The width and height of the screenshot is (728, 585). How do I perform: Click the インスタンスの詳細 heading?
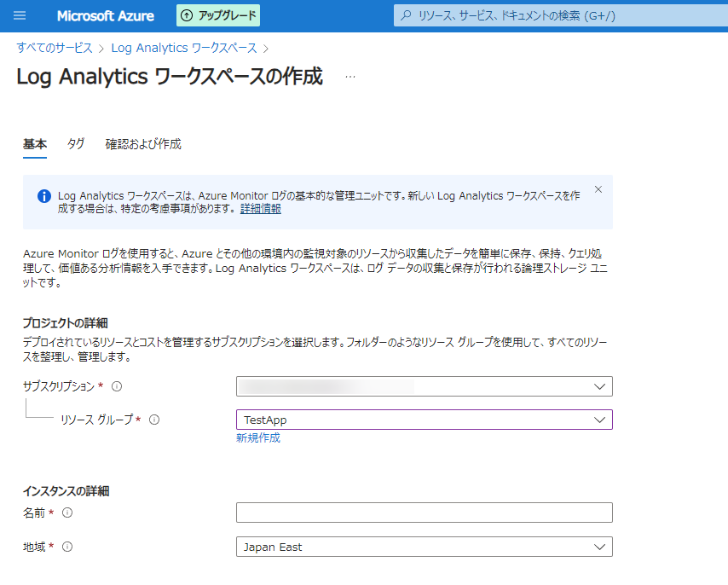[66, 490]
